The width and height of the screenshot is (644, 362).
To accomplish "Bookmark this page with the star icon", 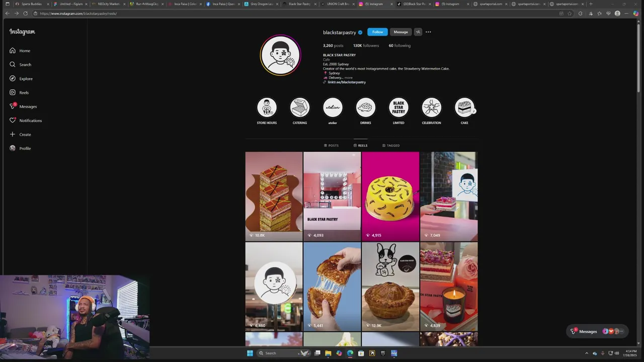I will click(570, 13).
